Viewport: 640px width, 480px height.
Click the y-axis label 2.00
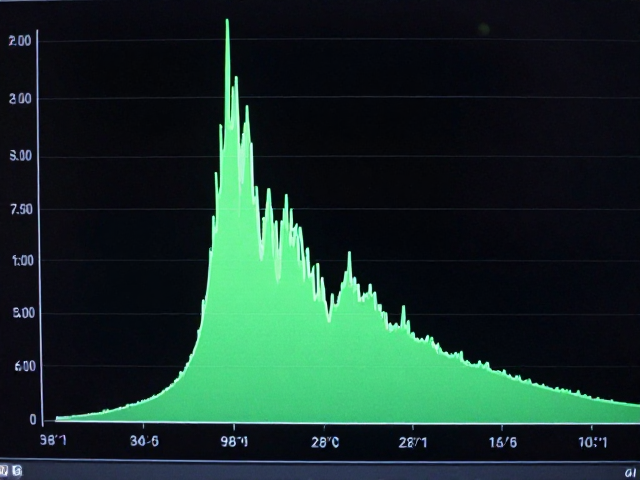[x=20, y=40]
